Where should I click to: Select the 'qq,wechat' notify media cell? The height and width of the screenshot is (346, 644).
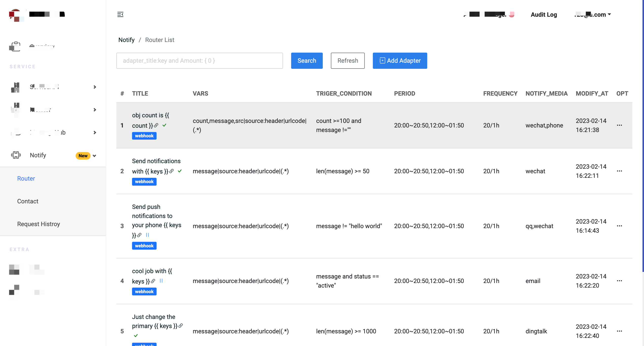(x=539, y=226)
